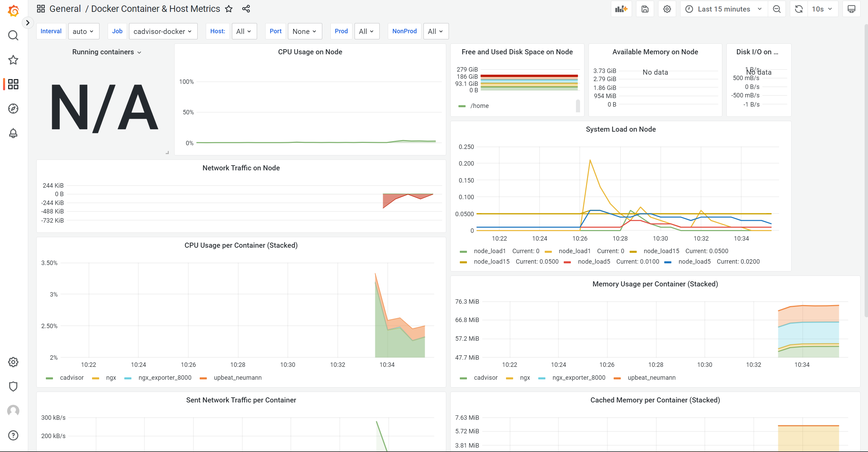This screenshot has width=868, height=452.
Task: Open Sent Network Traffic per Container title
Action: 241,400
